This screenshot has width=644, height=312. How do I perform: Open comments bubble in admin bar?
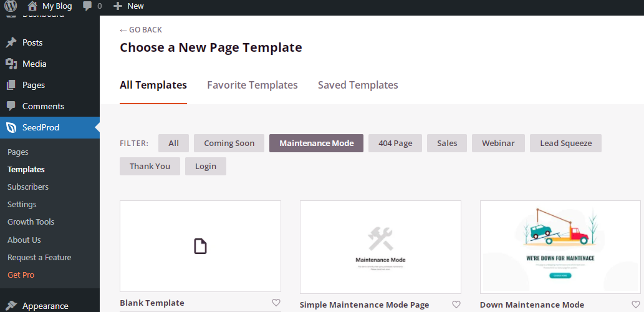[87, 6]
